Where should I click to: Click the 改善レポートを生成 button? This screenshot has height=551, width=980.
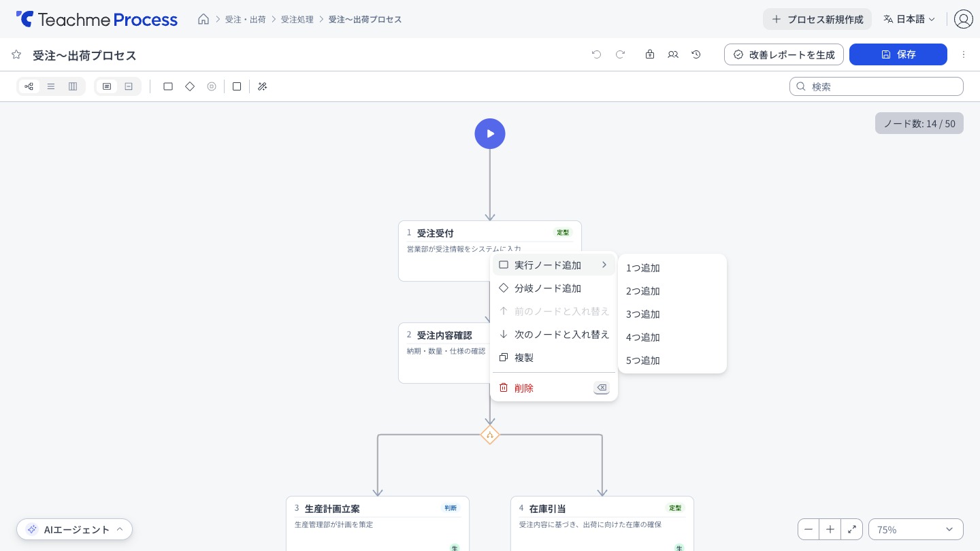784,54
